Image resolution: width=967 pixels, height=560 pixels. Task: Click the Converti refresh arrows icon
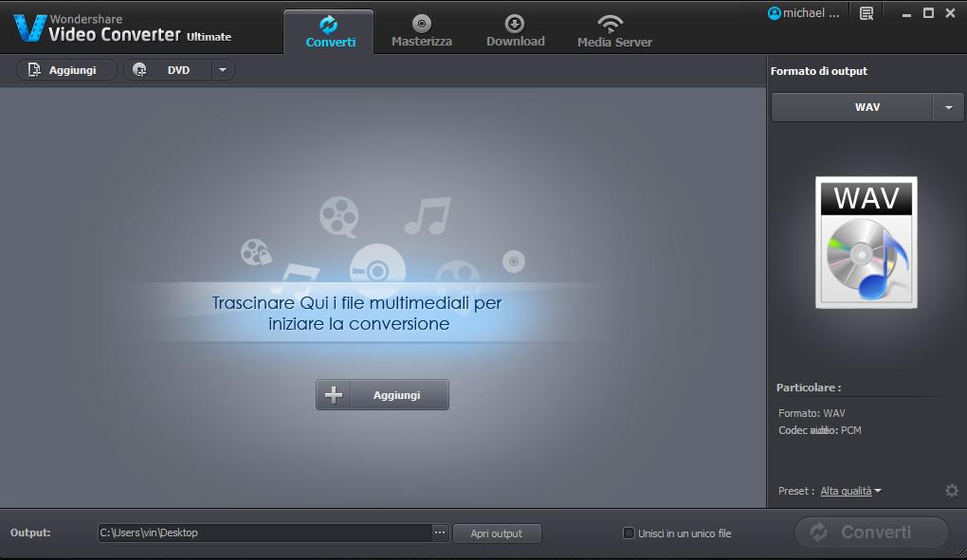pos(329,24)
